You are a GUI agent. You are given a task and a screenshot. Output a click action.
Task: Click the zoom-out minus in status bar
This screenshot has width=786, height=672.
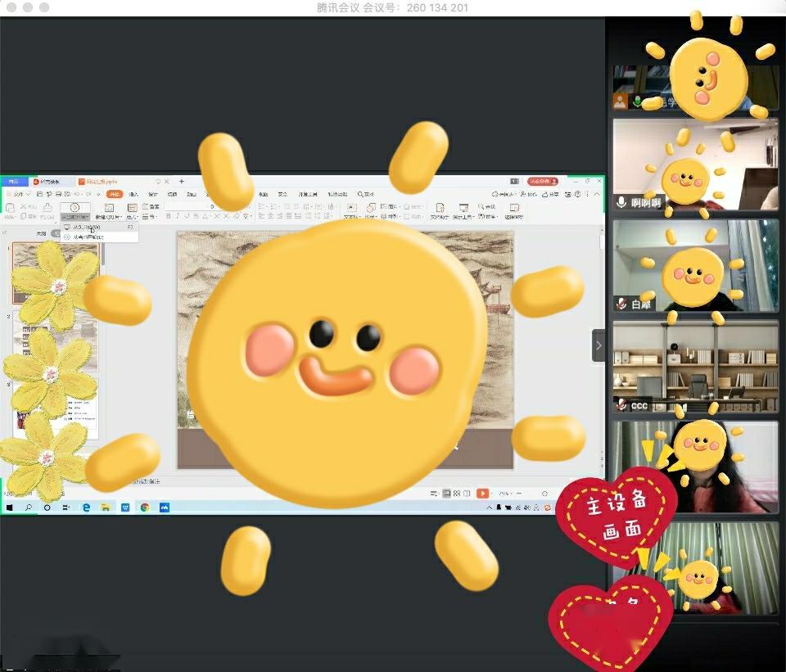519,494
